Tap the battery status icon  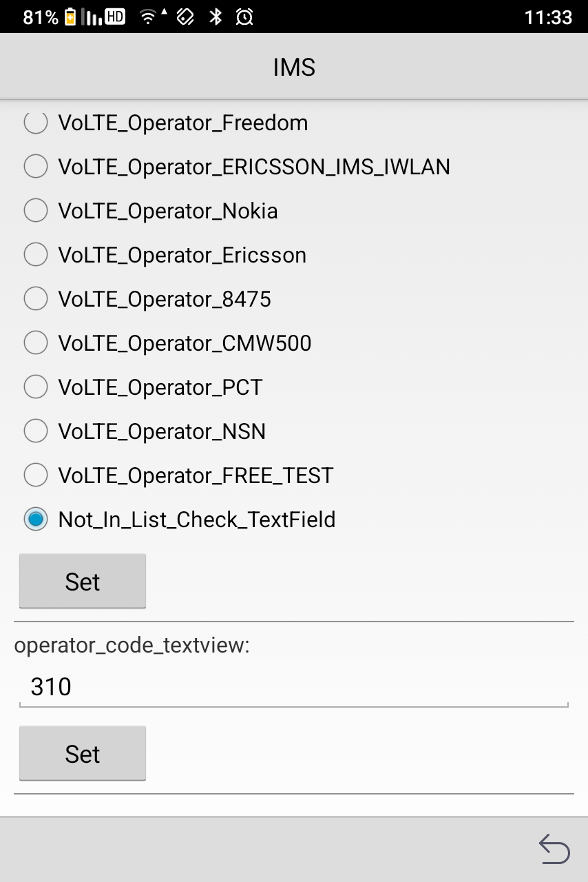coord(70,17)
